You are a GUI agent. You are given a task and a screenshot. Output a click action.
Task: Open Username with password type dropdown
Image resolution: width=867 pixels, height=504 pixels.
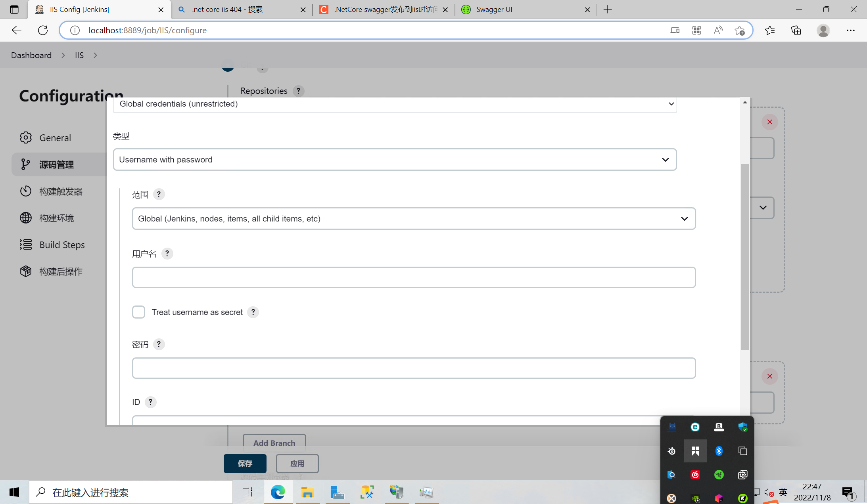(x=395, y=160)
